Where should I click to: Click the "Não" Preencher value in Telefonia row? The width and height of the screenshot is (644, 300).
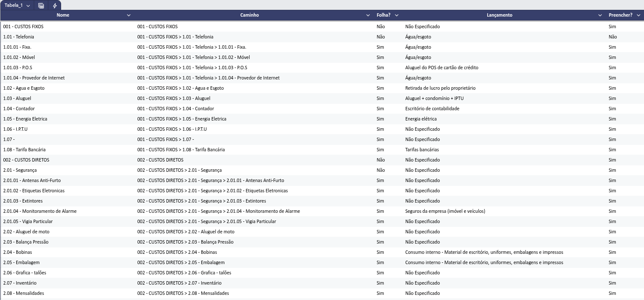[x=612, y=37]
